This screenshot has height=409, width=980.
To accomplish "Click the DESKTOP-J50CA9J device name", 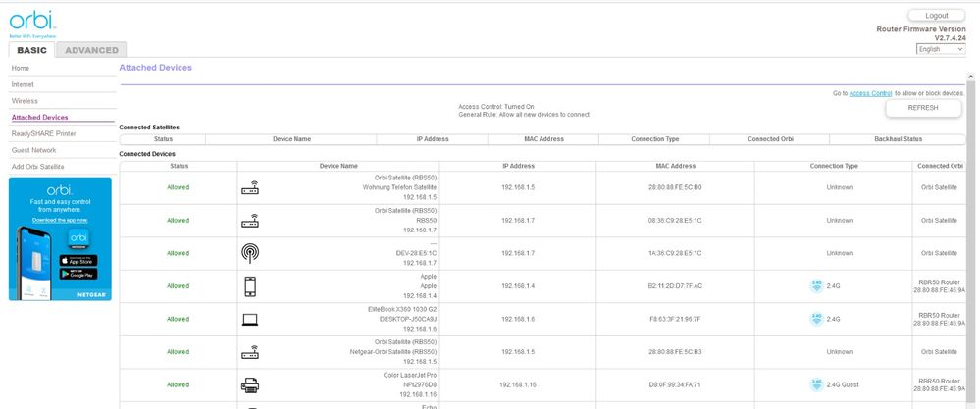I will pos(407,319).
